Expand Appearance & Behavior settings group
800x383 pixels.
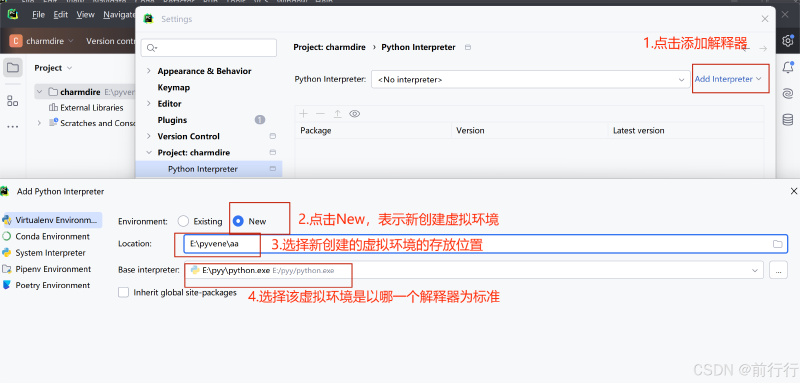148,71
